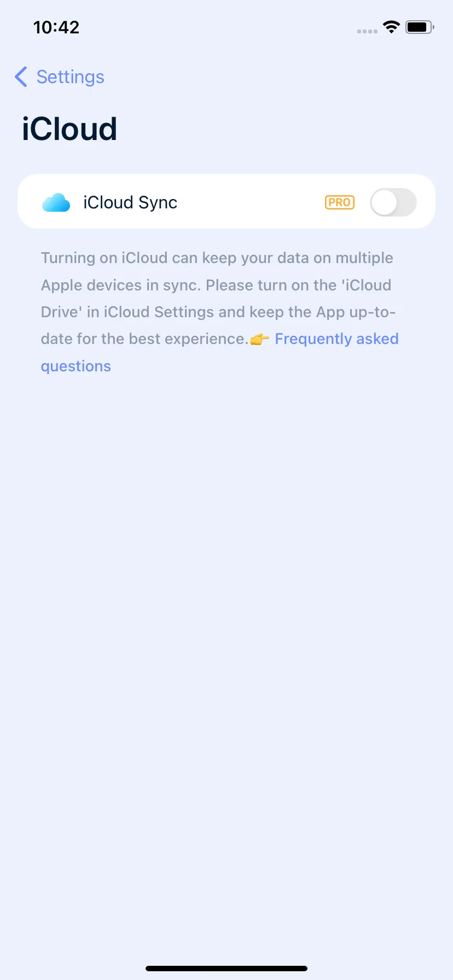
Task: Click the iCloud Sync row card
Action: tap(226, 201)
